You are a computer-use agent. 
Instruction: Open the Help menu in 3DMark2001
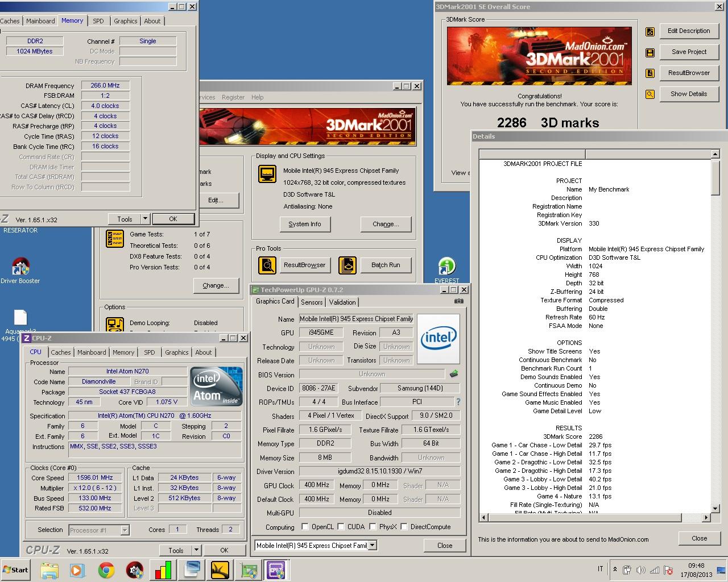click(258, 97)
